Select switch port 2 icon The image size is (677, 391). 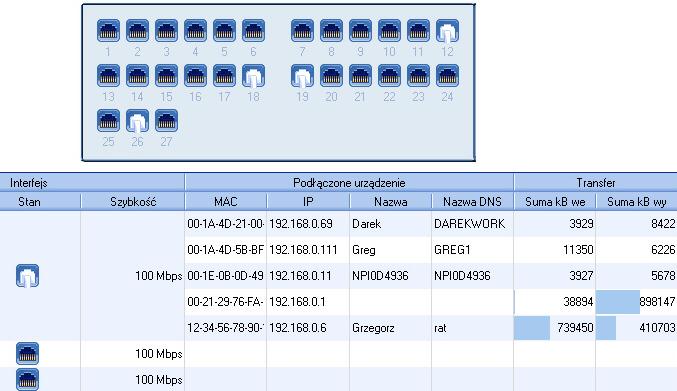[x=137, y=31]
